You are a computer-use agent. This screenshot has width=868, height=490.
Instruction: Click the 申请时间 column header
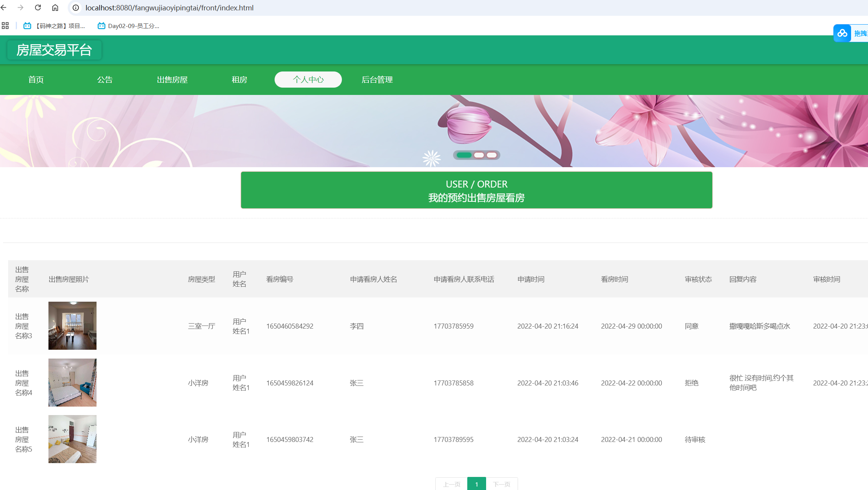click(x=531, y=279)
